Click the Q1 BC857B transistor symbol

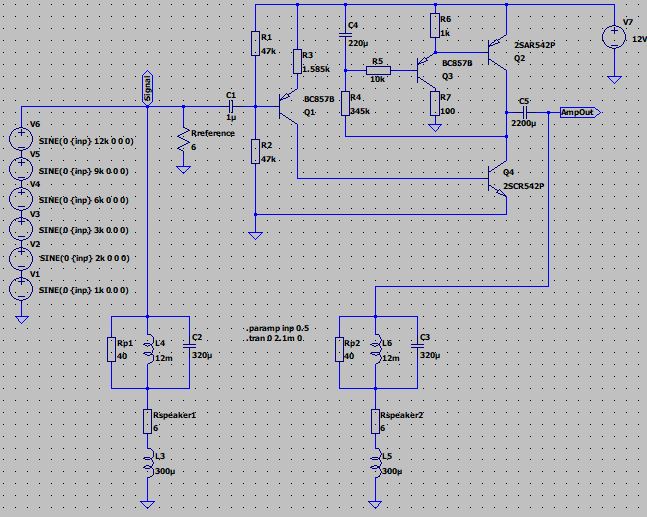[x=288, y=106]
